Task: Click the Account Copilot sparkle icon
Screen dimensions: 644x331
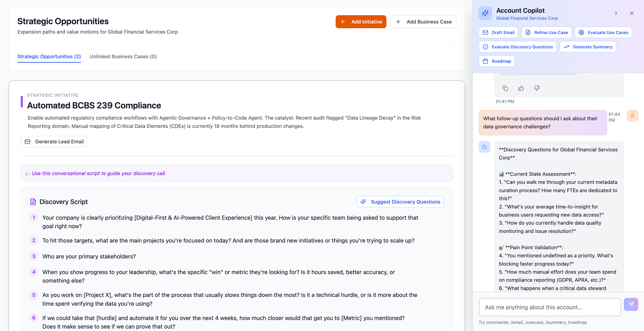Action: (x=485, y=13)
